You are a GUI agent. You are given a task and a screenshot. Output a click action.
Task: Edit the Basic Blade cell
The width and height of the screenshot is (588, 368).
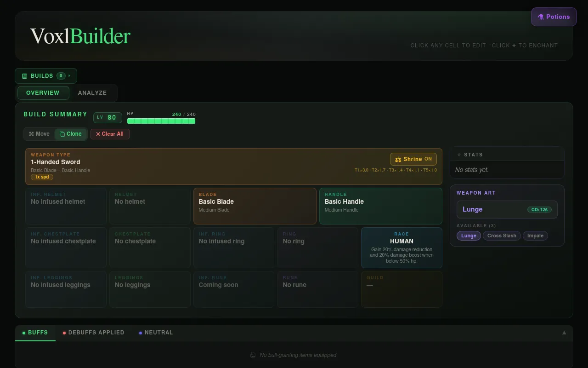[x=255, y=206]
